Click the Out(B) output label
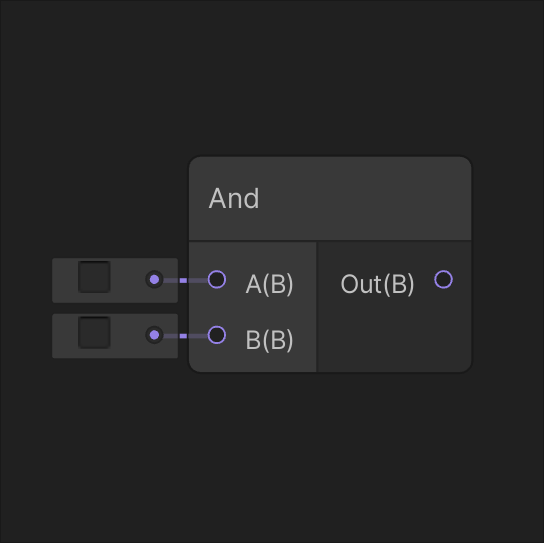Image resolution: width=544 pixels, height=543 pixels. coord(377,284)
